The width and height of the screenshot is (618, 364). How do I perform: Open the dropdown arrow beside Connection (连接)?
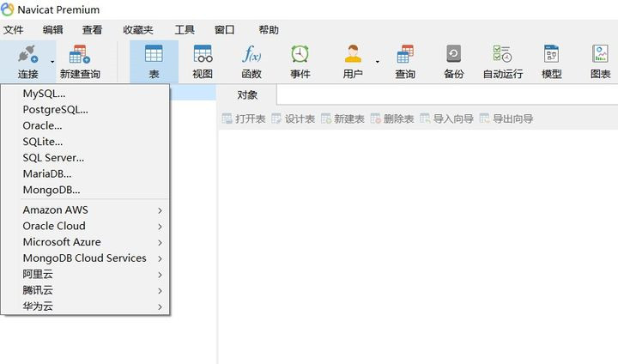coord(52,62)
